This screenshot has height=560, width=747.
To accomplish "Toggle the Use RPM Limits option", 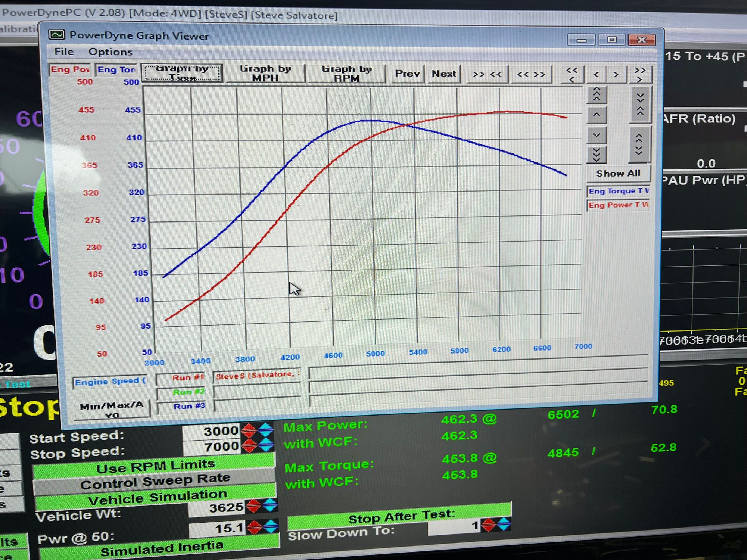I will click(x=155, y=467).
